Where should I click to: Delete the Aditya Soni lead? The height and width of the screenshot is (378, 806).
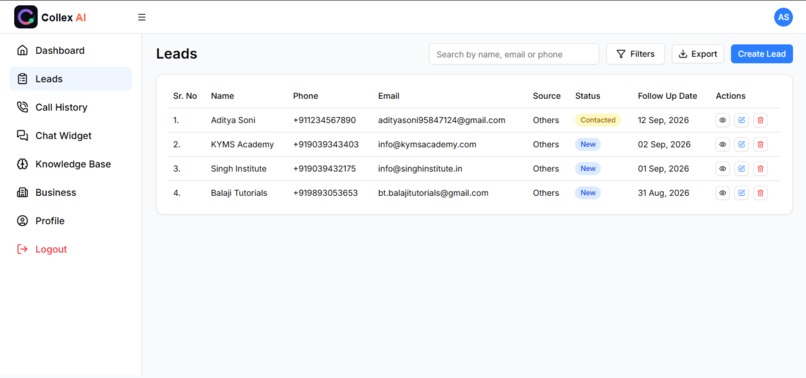tap(760, 120)
